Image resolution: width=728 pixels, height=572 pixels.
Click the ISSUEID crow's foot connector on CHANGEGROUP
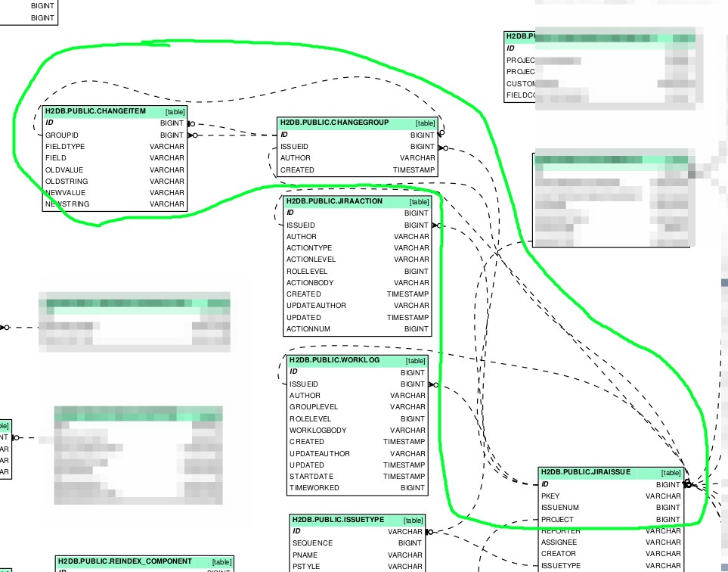pyautogui.click(x=443, y=148)
